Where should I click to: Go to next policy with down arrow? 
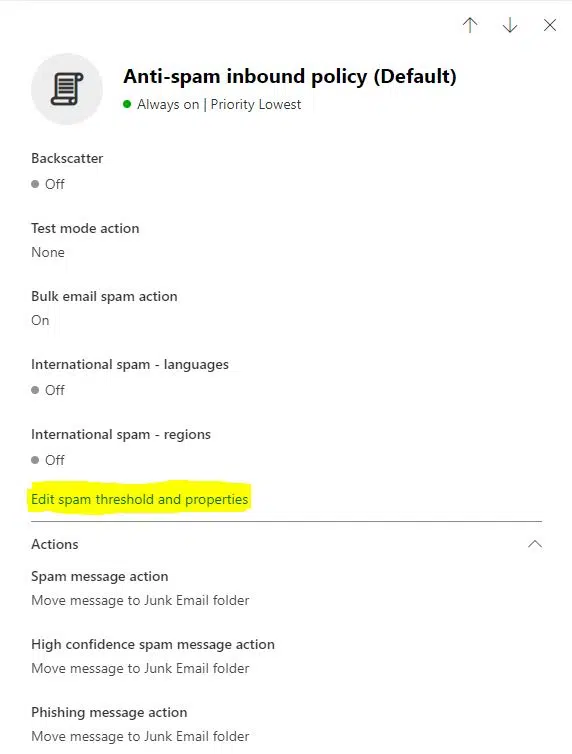pos(510,25)
